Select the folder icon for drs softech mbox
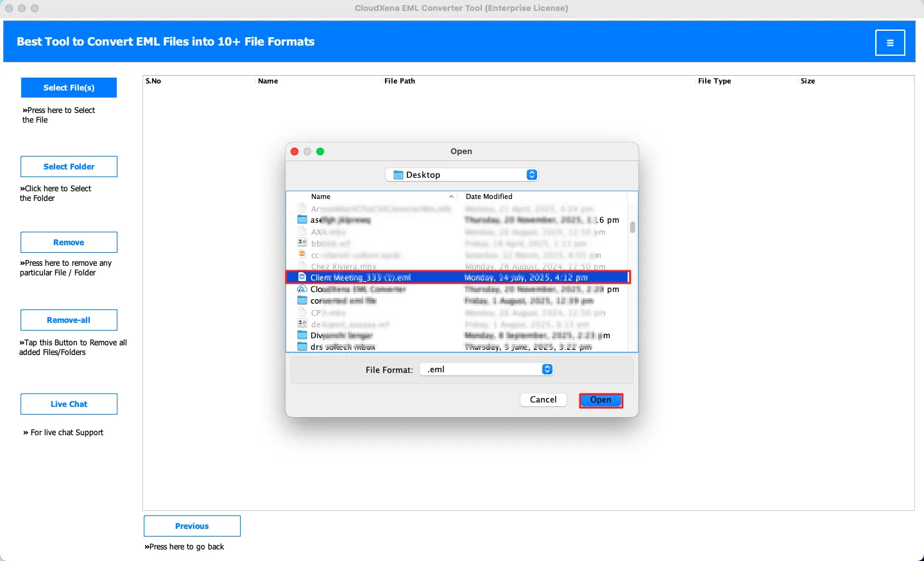Viewport: 924px width, 561px height. point(302,347)
